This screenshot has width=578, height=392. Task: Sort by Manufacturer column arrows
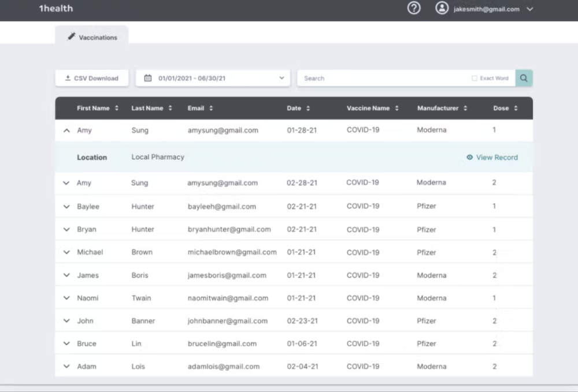pyautogui.click(x=465, y=109)
